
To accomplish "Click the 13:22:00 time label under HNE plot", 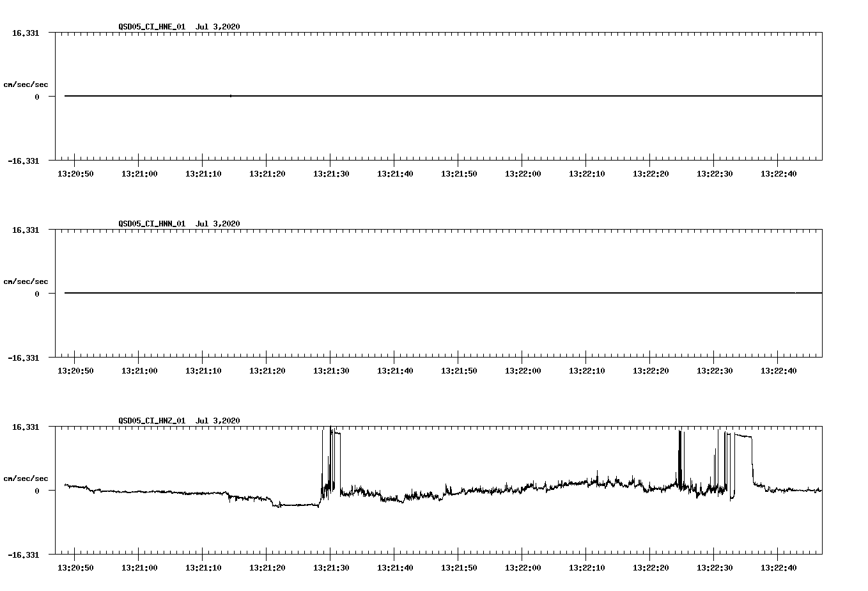I will 523,174.
